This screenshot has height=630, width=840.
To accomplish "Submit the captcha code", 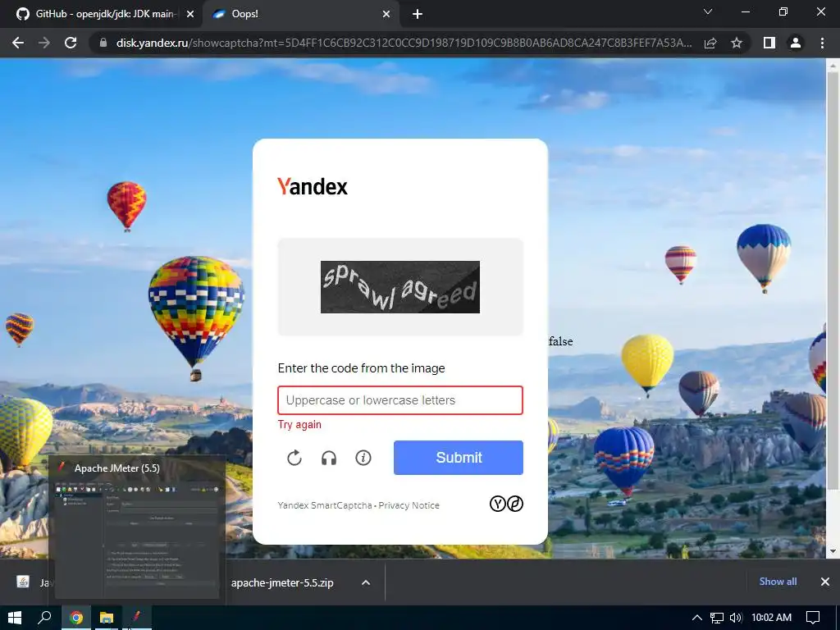I will [458, 458].
